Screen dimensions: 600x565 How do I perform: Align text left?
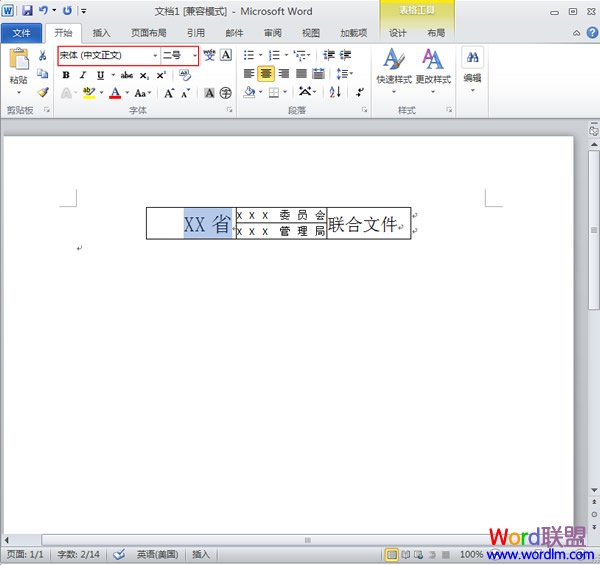pos(249,73)
